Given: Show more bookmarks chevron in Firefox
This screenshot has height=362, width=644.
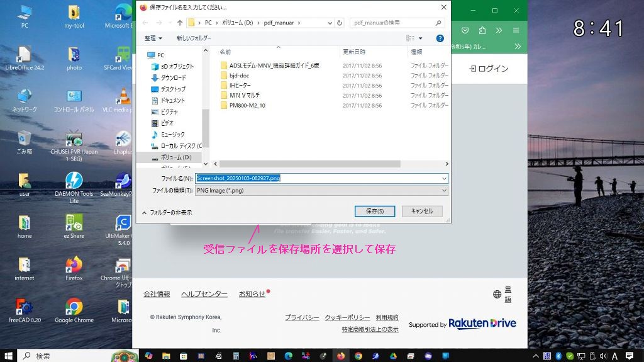Looking at the screenshot, I should pos(518,47).
